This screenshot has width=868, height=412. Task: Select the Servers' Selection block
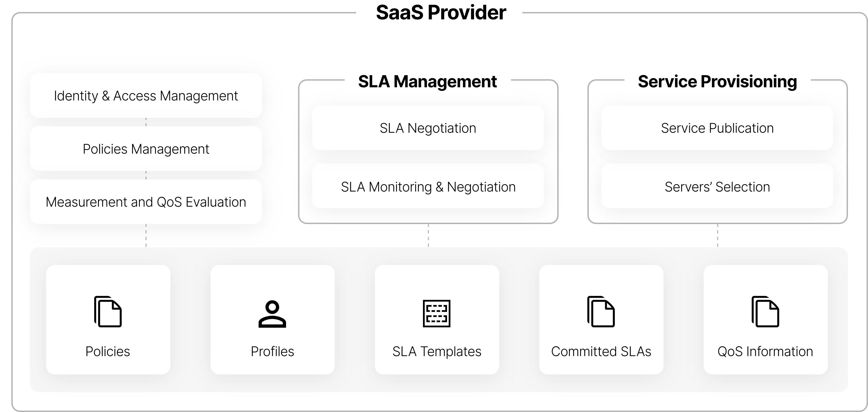[x=717, y=186]
